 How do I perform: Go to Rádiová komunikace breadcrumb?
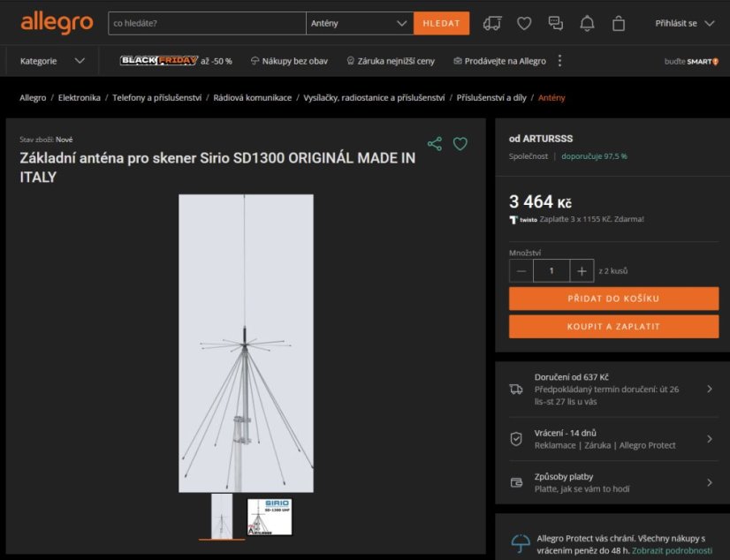tap(253, 98)
